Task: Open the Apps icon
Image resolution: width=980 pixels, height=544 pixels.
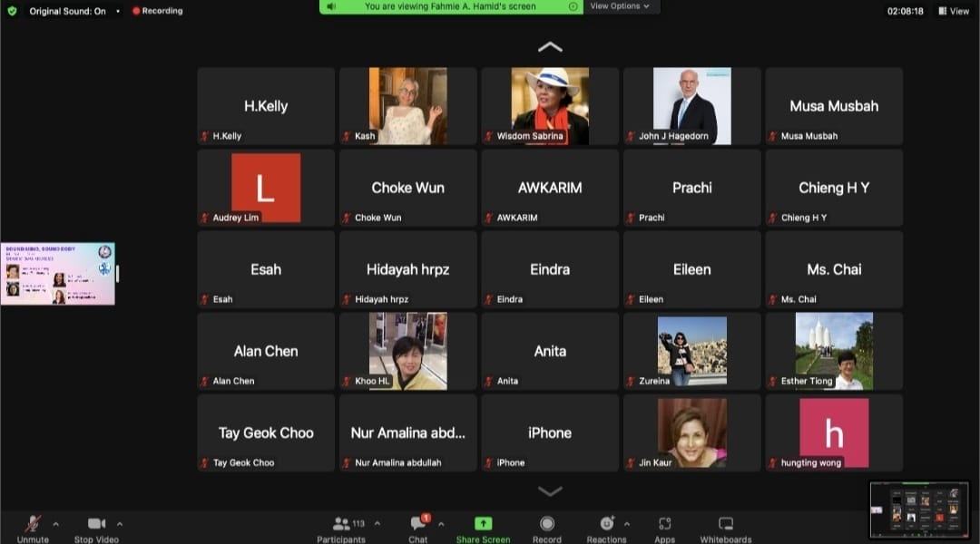Action: pyautogui.click(x=664, y=524)
